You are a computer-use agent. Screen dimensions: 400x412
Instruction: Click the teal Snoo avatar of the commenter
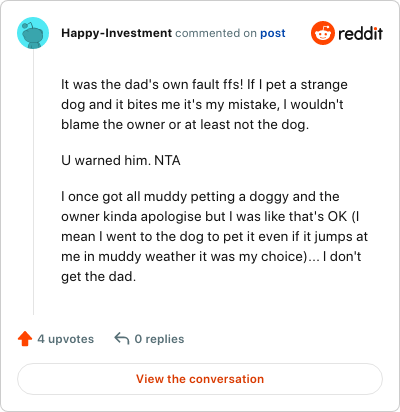point(33,33)
